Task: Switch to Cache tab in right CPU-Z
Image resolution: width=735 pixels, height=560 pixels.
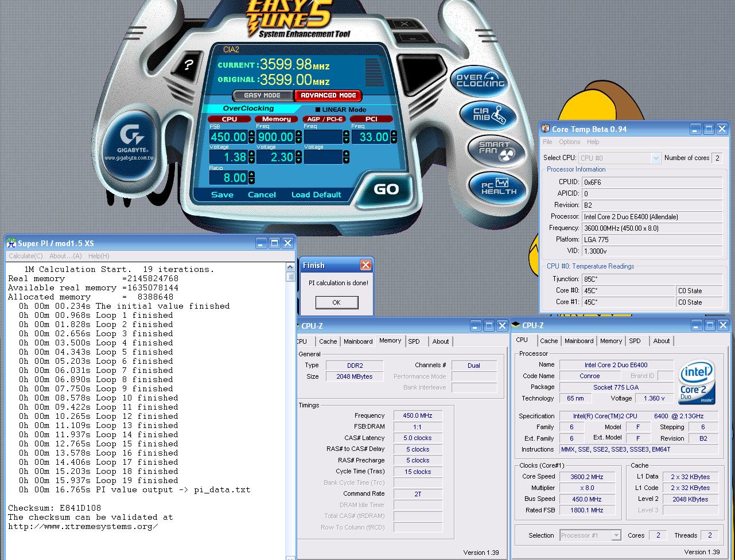Action: [549, 341]
